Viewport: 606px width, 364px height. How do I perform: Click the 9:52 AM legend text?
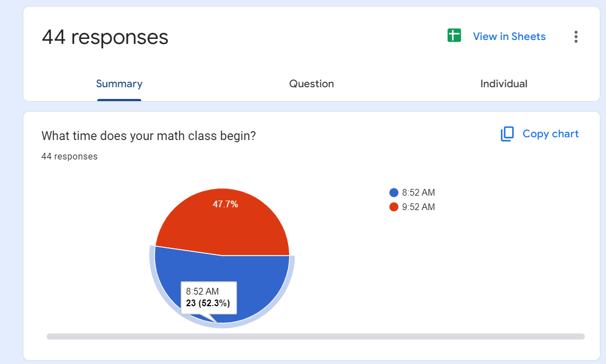[418, 207]
